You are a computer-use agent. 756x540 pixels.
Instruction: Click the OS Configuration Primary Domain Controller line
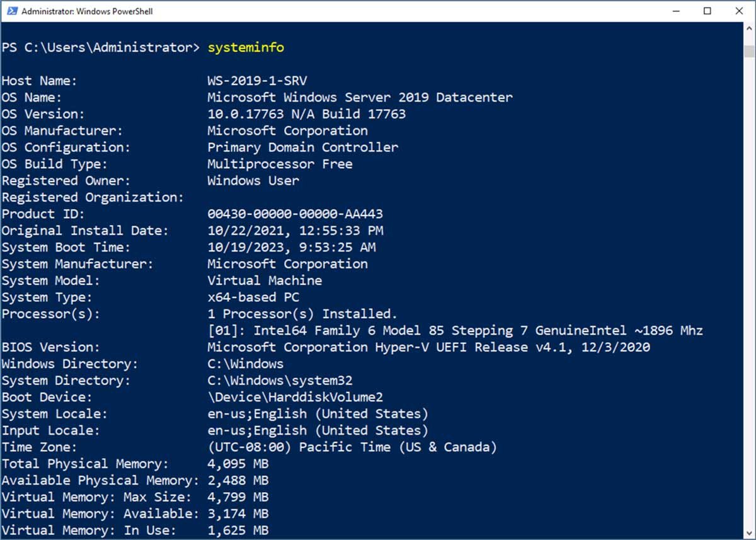point(302,147)
